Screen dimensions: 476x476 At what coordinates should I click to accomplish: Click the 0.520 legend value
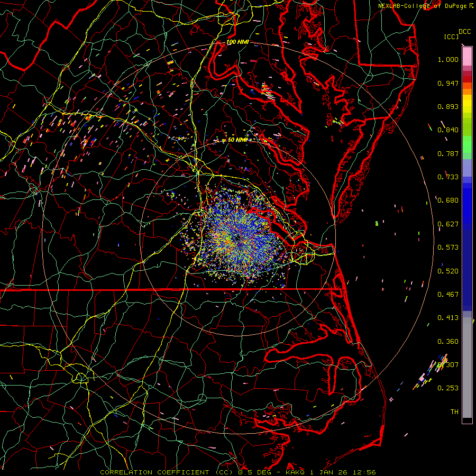[448, 271]
